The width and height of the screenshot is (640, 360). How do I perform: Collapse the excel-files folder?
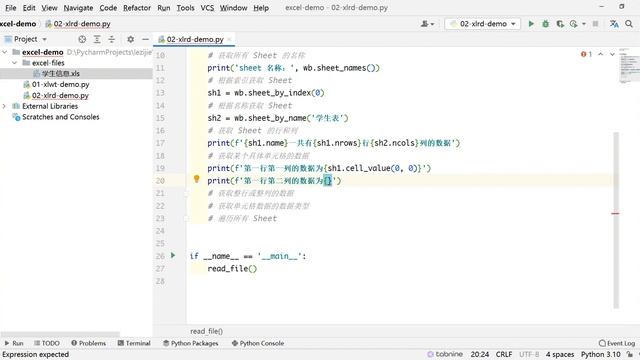(x=15, y=62)
